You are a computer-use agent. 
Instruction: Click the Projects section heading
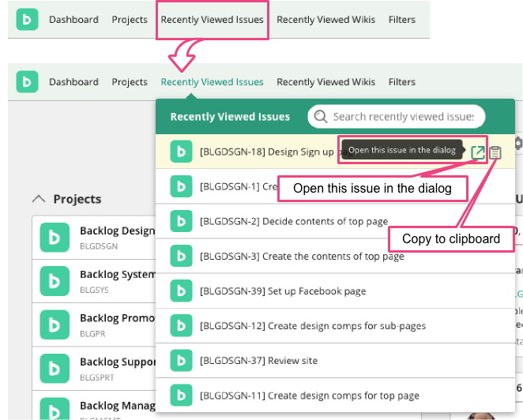click(x=77, y=199)
